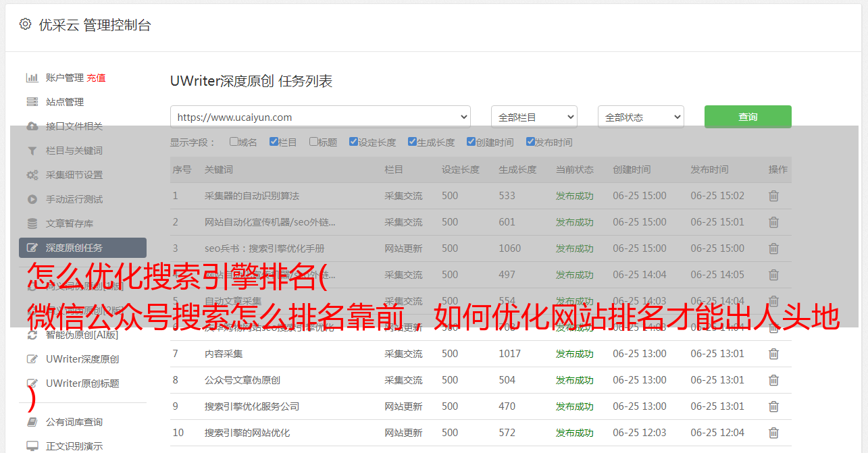Click publish time 06-25 15:02
868x453 pixels.
tap(717, 196)
